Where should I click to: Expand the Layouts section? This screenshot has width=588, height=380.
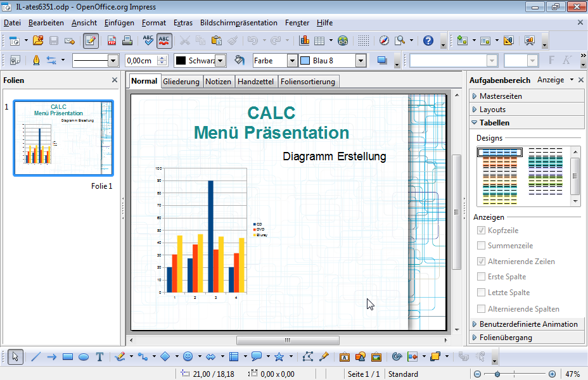tap(527, 110)
